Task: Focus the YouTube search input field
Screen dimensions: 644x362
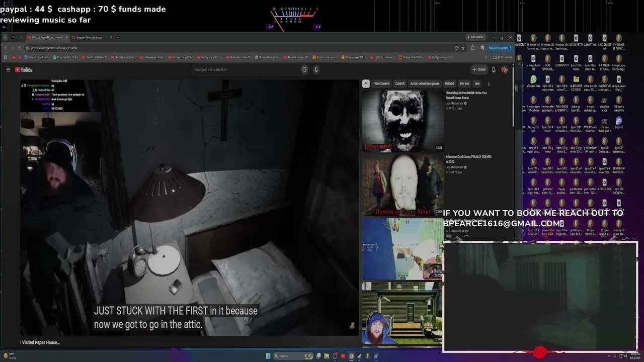Action: coord(246,69)
